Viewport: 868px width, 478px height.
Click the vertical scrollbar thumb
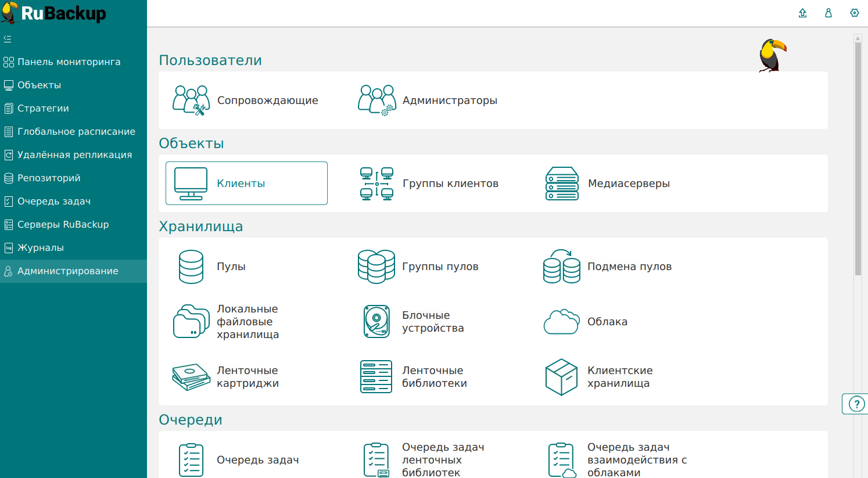[858, 157]
